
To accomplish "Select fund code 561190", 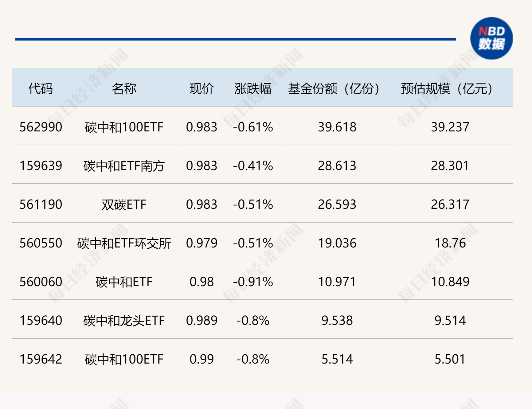I will (41, 204).
